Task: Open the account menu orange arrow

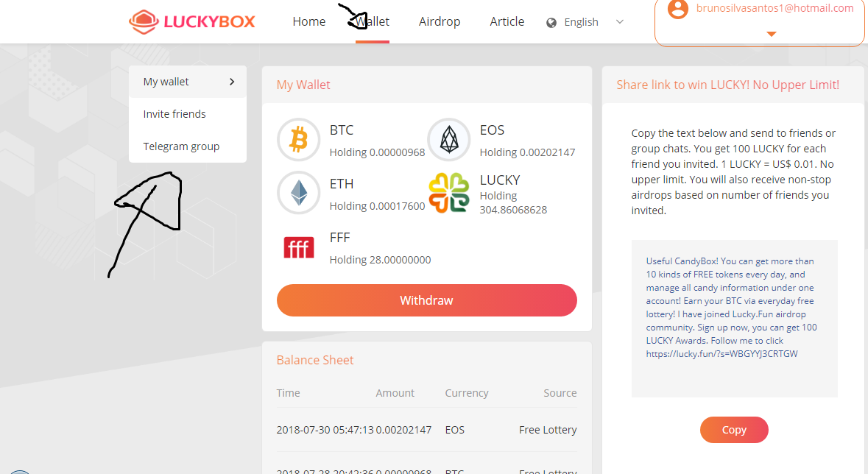Action: [x=771, y=35]
